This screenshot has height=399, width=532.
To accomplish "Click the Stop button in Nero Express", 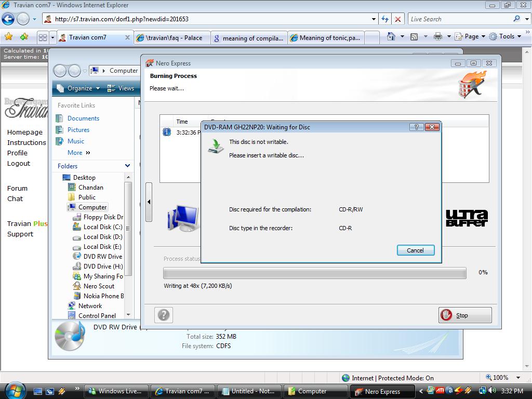I will coord(465,315).
